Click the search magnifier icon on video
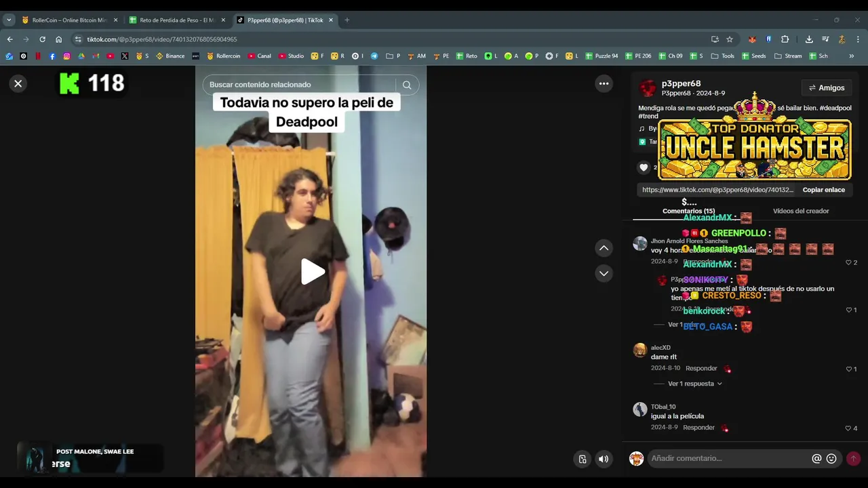This screenshot has height=488, width=868. tap(407, 85)
